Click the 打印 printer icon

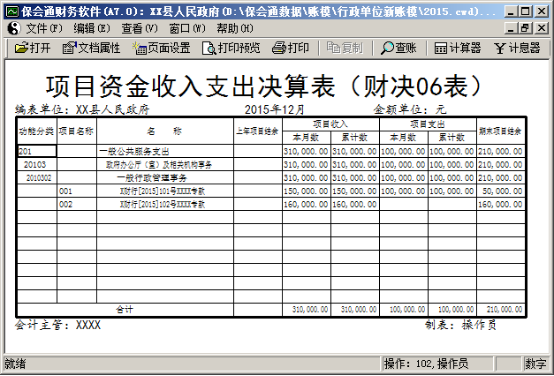pos(278,48)
